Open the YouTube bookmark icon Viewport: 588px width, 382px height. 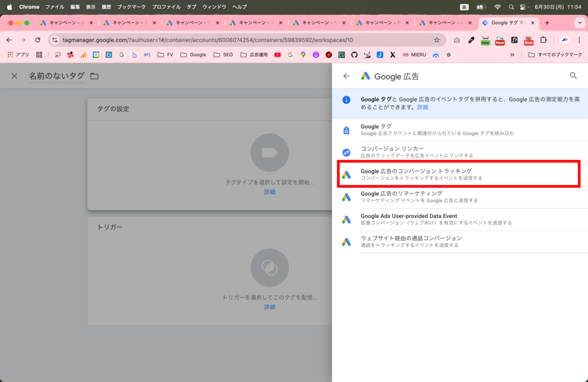click(x=277, y=54)
